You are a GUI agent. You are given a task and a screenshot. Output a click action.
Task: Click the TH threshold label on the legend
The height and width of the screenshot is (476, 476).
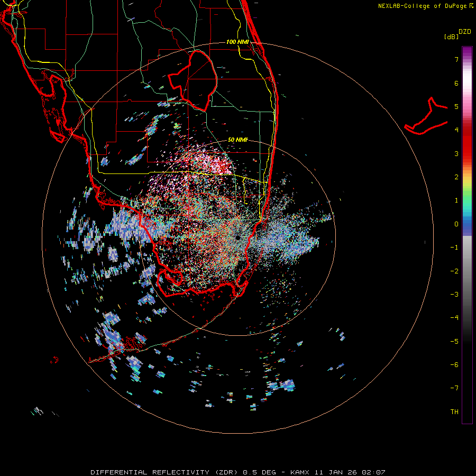(454, 412)
